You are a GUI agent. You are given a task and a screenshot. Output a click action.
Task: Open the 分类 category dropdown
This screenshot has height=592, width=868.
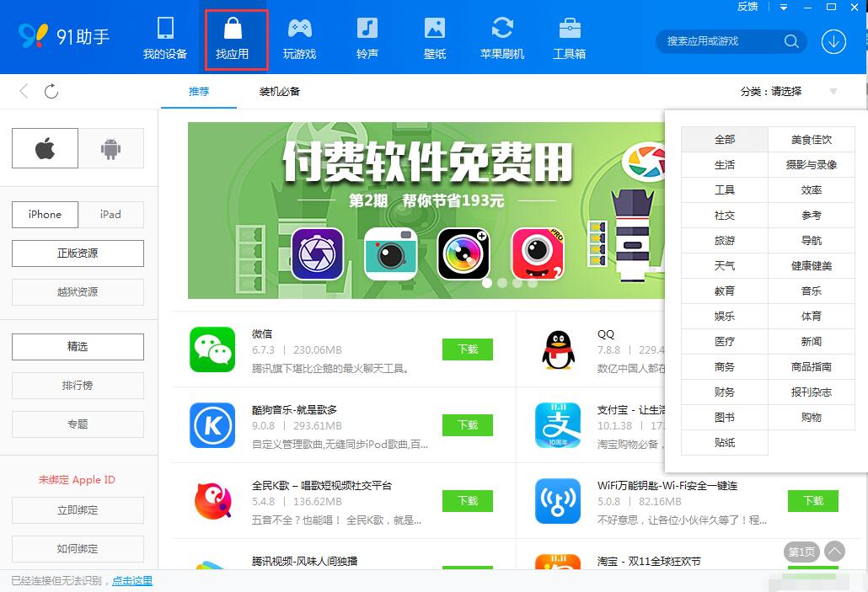point(771,91)
